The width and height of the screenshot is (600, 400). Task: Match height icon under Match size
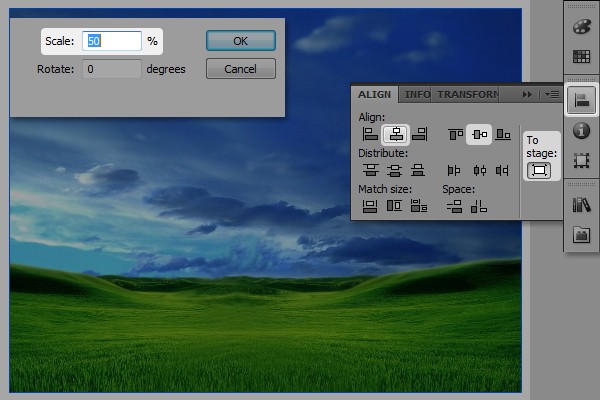394,206
